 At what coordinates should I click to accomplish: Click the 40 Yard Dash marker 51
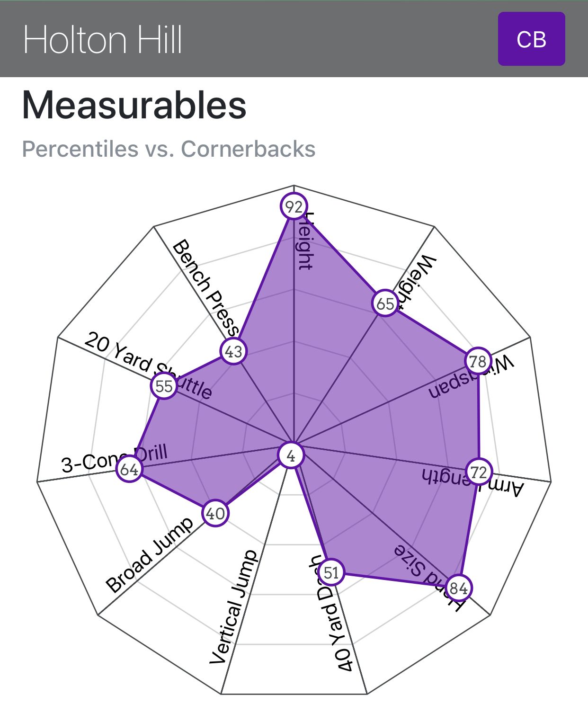(x=331, y=572)
